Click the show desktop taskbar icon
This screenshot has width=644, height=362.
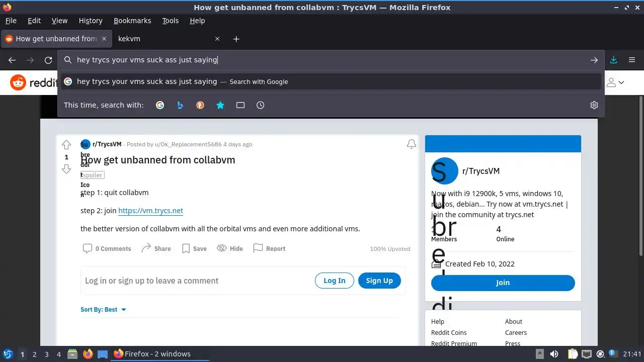coord(103,354)
